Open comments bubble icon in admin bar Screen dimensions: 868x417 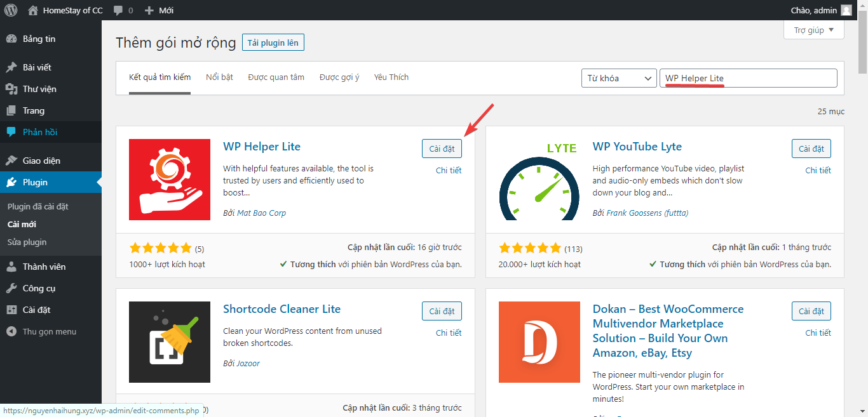pos(118,11)
